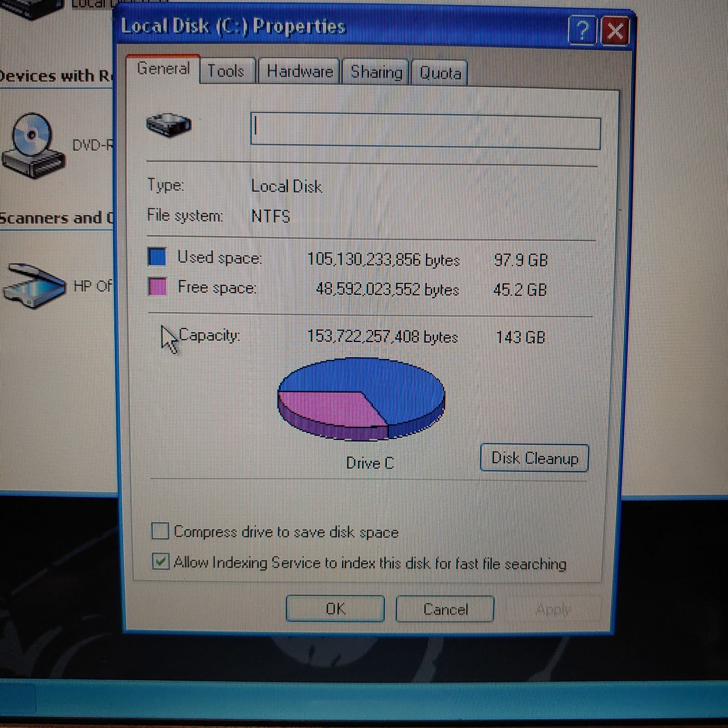Click the '45.2 GB' free value
This screenshot has height=728, width=728.
tap(520, 290)
